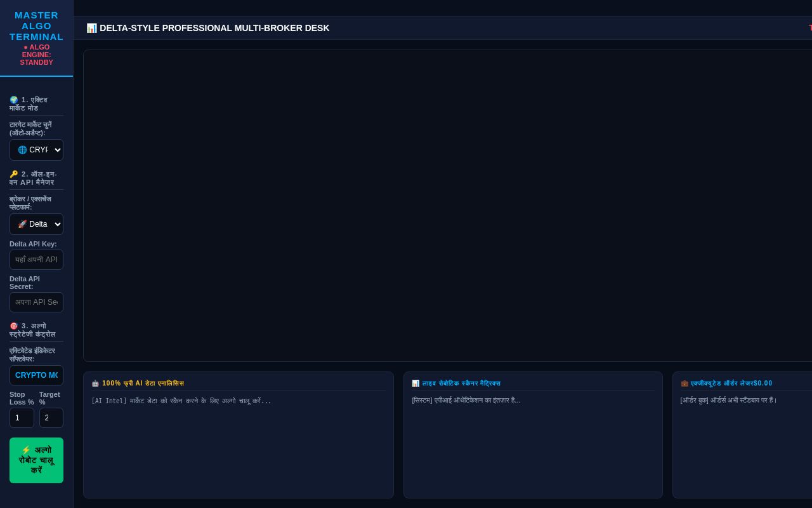Viewport: 812px width, 508px height.
Task: Click the target icon beside section 3 heading
Action: tap(13, 326)
